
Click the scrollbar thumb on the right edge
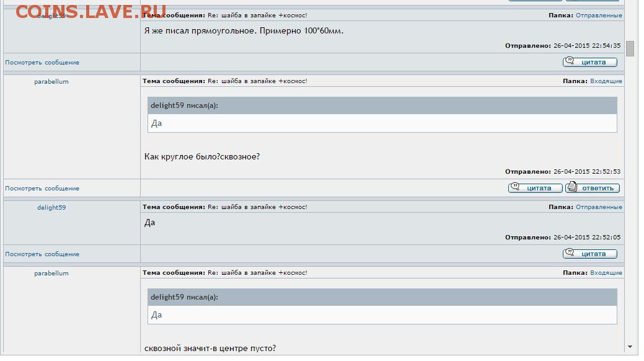(630, 48)
